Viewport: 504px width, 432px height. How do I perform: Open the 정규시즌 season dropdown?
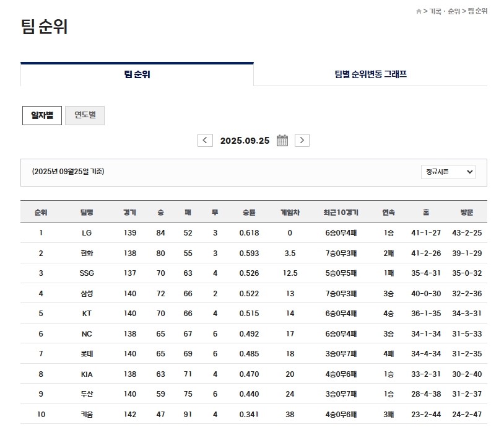[x=448, y=172]
